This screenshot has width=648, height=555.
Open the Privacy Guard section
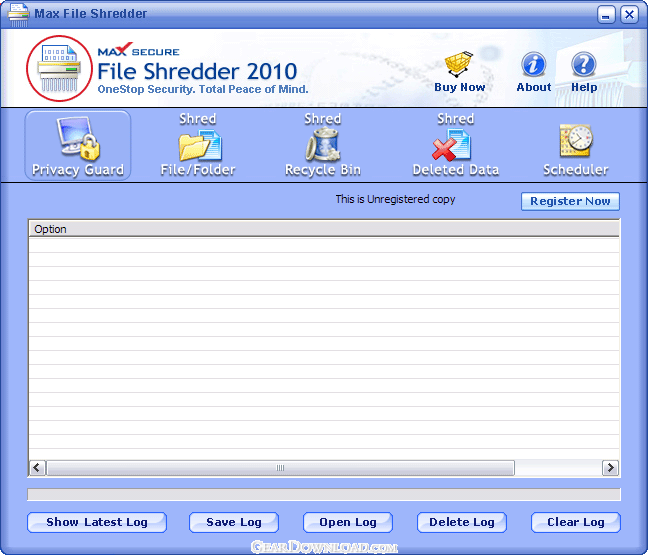(x=78, y=145)
